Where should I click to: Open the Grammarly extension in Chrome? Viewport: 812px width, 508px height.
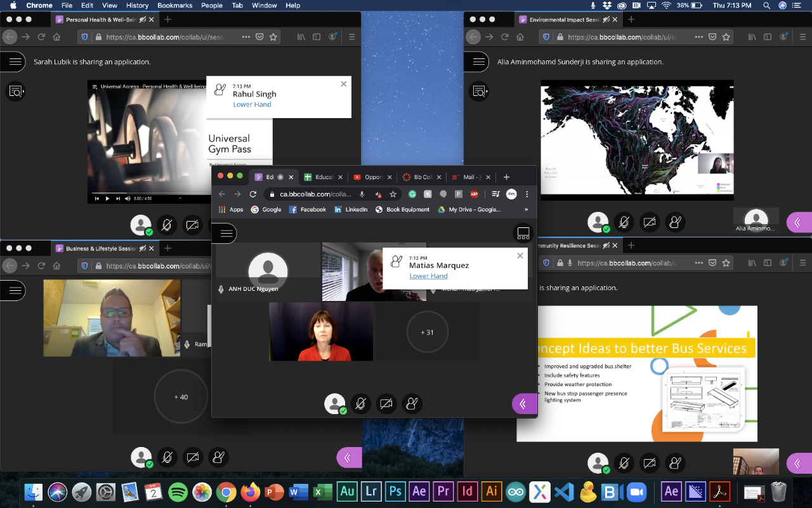[412, 194]
